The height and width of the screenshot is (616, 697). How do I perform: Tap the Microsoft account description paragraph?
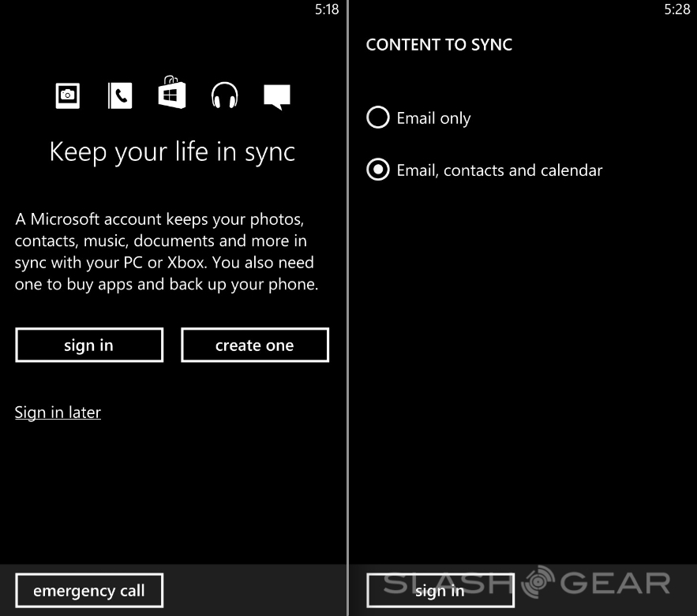coord(166,252)
